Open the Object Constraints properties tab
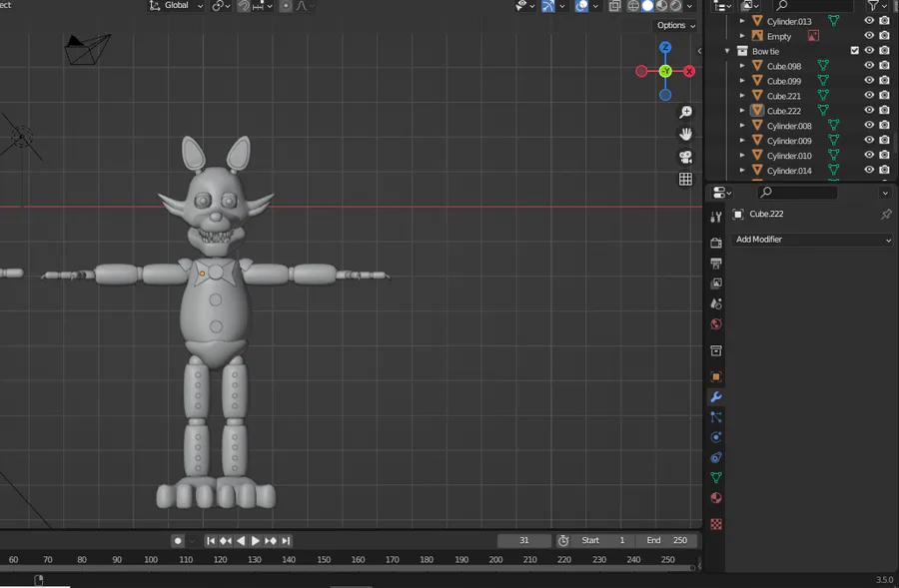899x588 pixels. click(x=715, y=457)
